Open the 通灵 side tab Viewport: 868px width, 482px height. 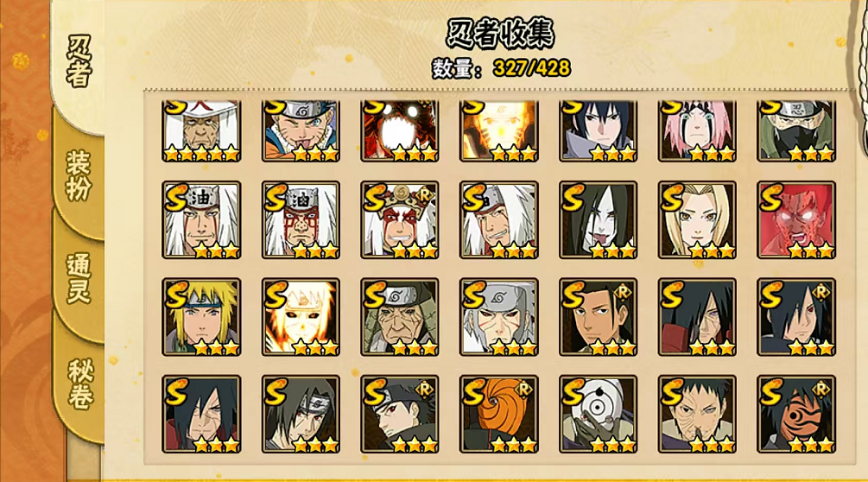tap(79, 278)
